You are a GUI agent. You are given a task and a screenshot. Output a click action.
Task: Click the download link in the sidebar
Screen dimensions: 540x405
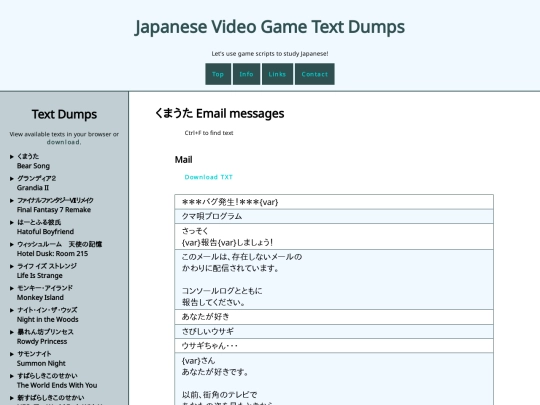(64, 142)
